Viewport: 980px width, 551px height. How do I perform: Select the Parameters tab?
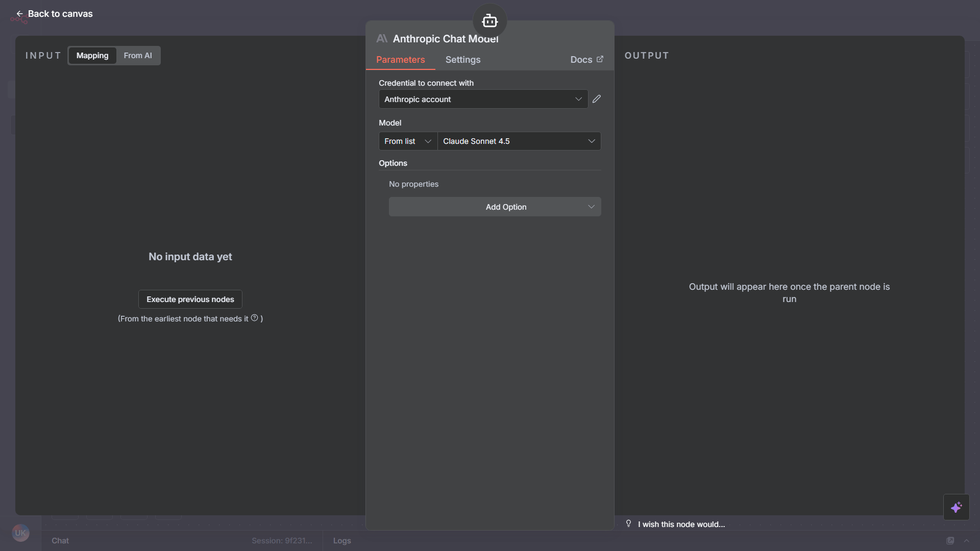400,60
